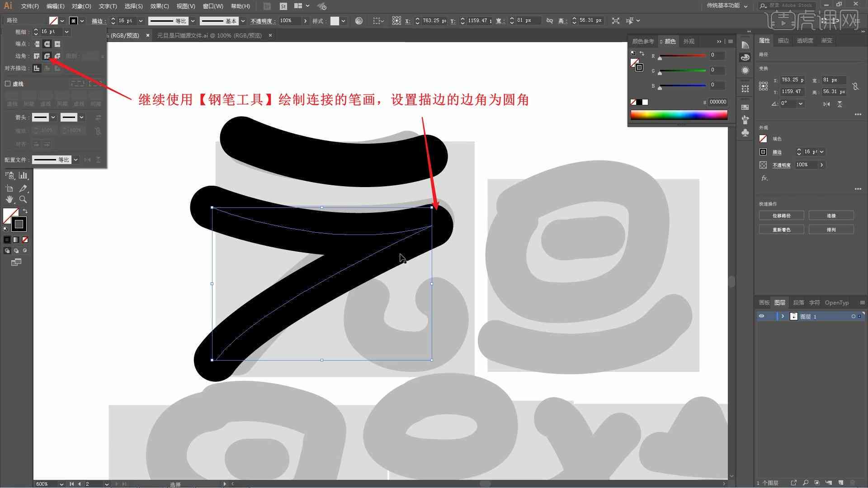Image resolution: width=868 pixels, height=488 pixels.
Task: Select the Symbol Sprayer tool
Action: pos(9,176)
